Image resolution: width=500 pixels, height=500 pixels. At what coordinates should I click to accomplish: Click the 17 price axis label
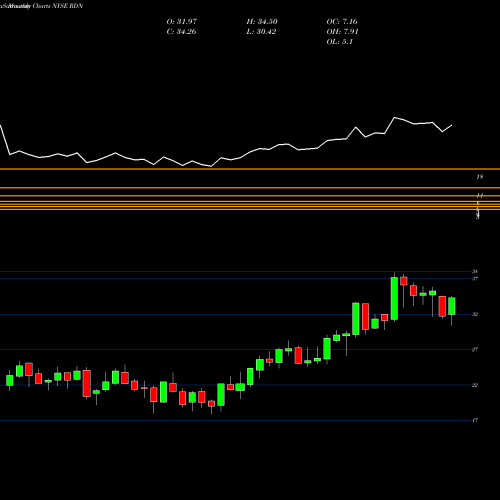click(x=475, y=421)
